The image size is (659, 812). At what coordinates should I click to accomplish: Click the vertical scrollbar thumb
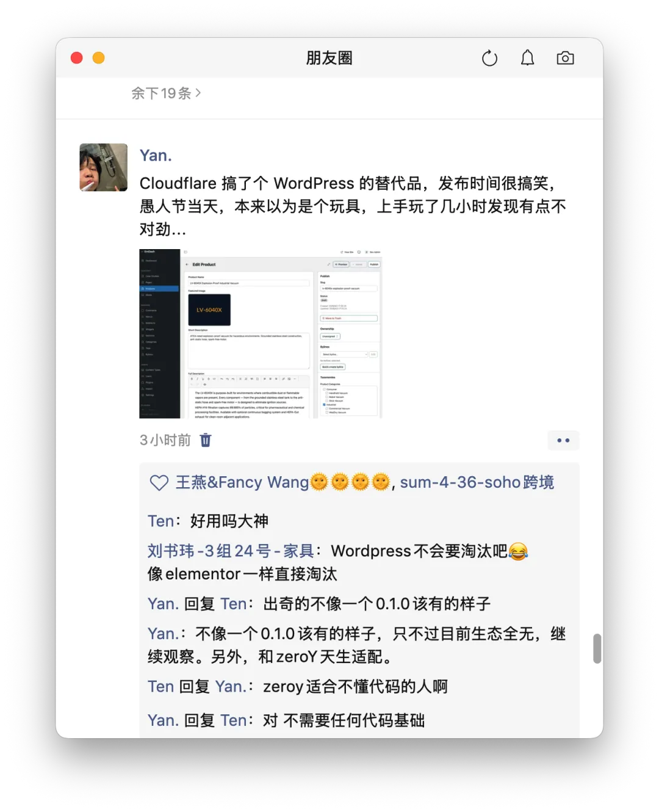597,648
